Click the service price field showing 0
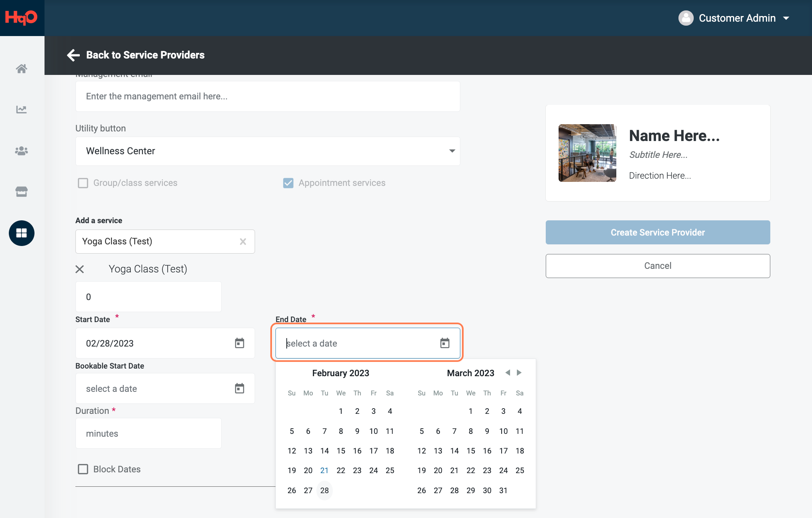 pos(148,297)
